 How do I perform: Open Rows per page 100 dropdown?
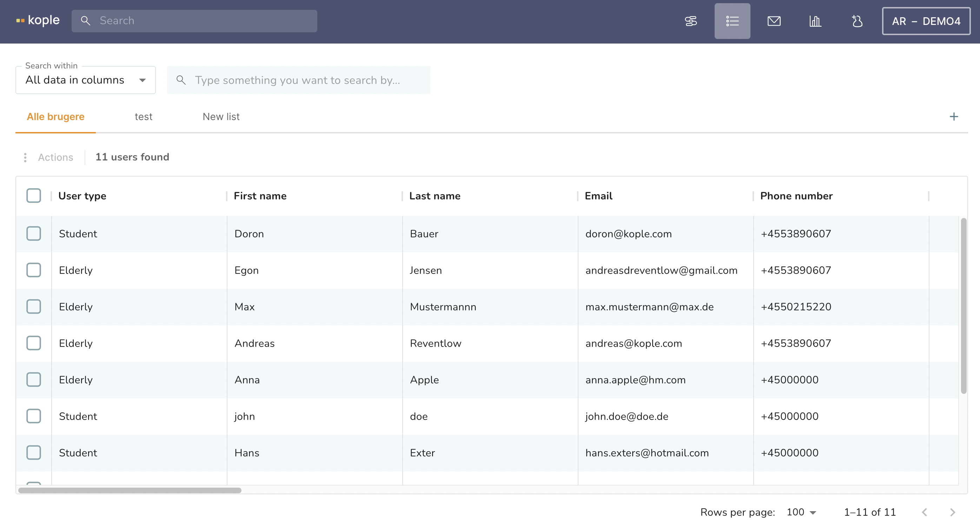pos(801,512)
